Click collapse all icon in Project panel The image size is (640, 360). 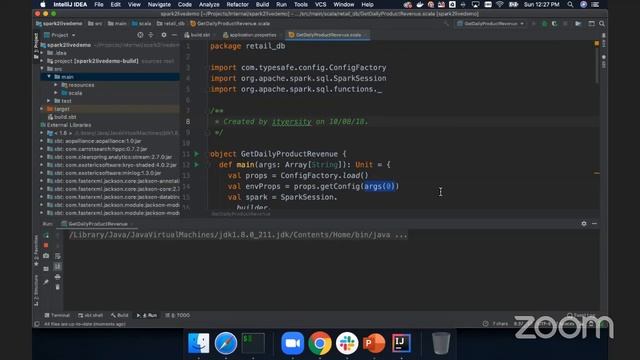[x=151, y=35]
